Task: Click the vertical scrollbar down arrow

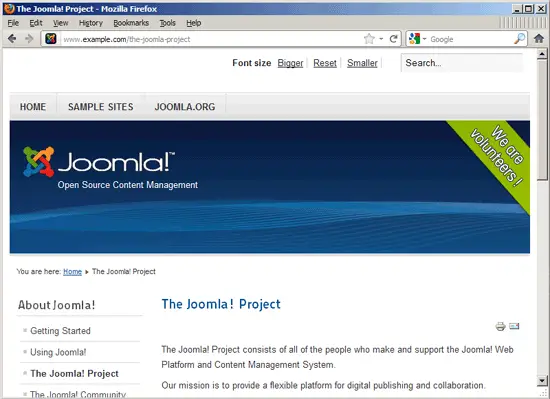Action: (542, 380)
